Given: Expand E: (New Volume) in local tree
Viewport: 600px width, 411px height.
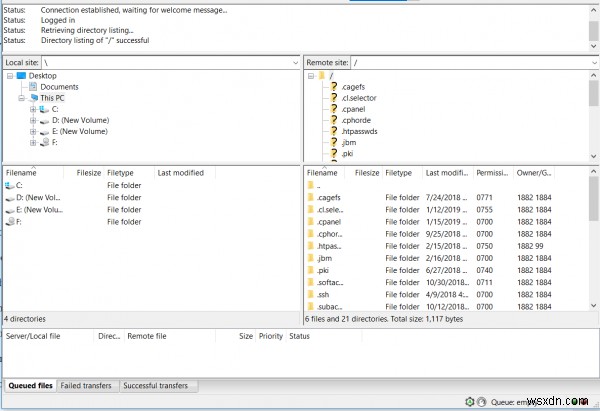Looking at the screenshot, I should click(33, 131).
